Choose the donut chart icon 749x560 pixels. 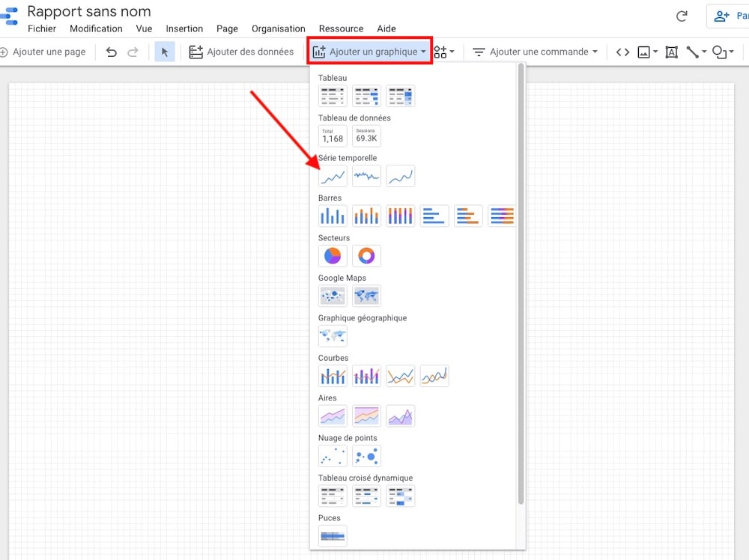pos(366,256)
